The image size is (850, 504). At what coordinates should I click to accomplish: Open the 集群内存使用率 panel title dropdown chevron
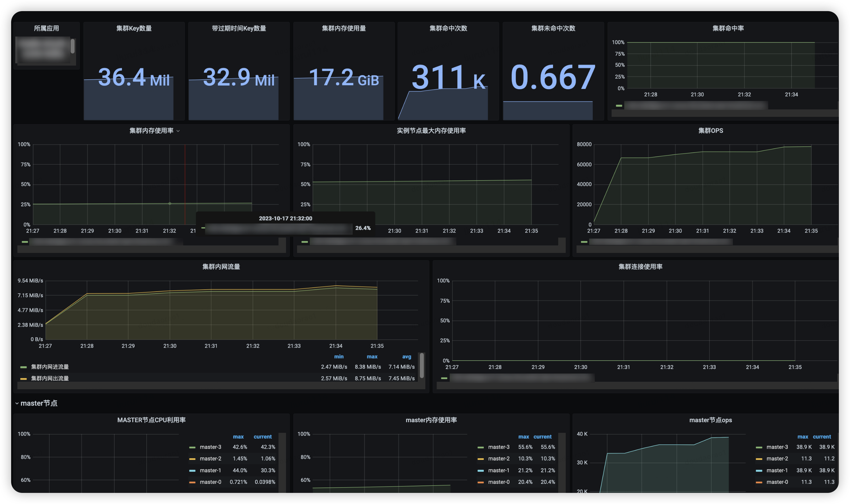click(178, 131)
